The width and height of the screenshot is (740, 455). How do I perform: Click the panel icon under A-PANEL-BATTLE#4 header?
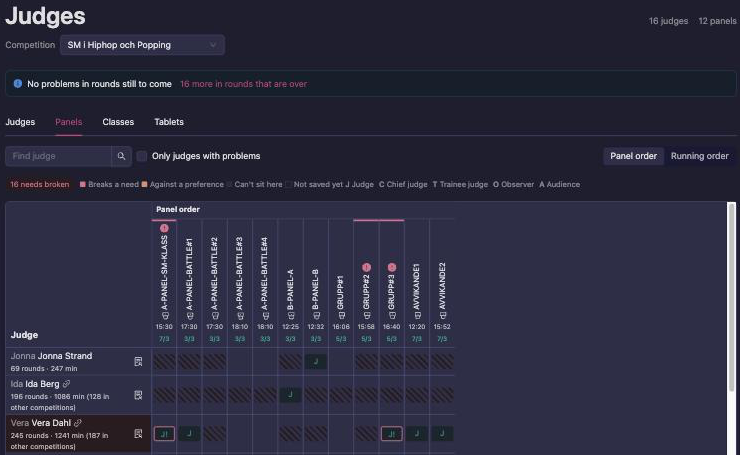(265, 315)
